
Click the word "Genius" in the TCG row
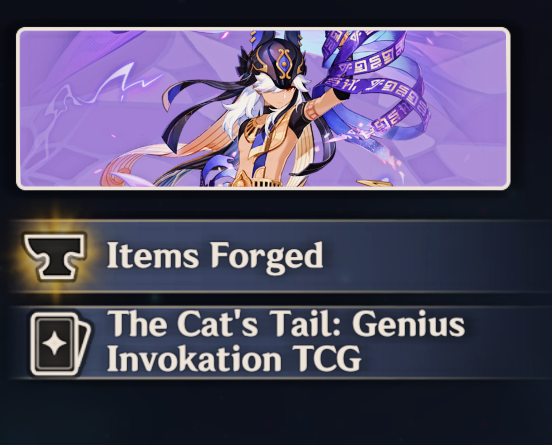[x=408, y=323]
